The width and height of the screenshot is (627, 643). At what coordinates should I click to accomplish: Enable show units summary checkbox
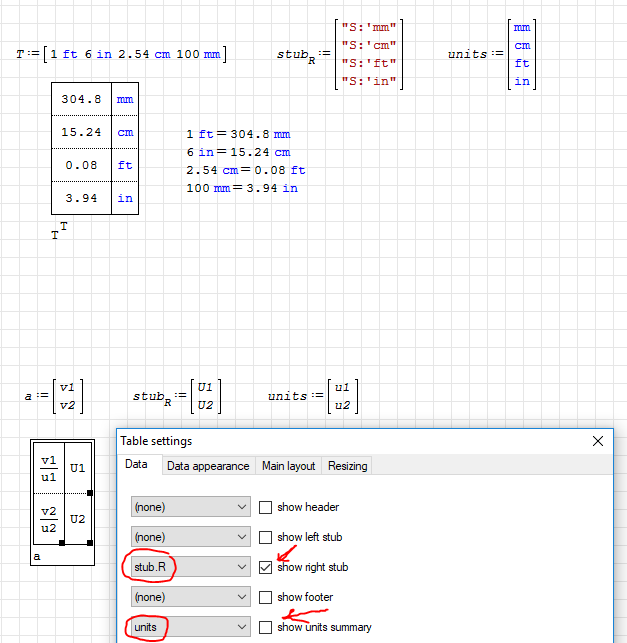266,628
